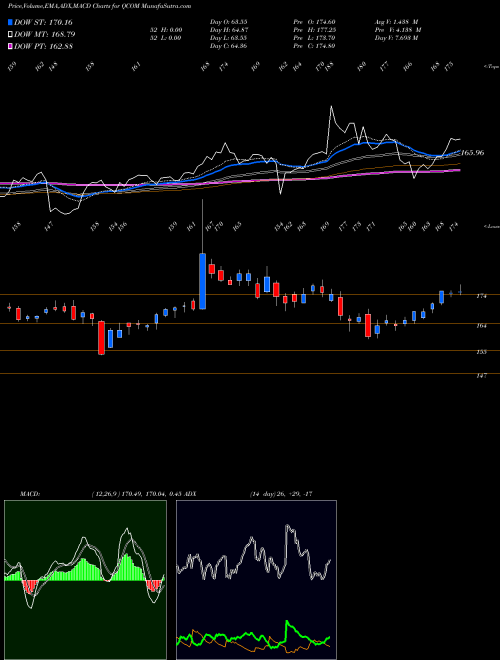Click the chart title mentioning QCOM MunafaSutra.com

click(99, 6)
